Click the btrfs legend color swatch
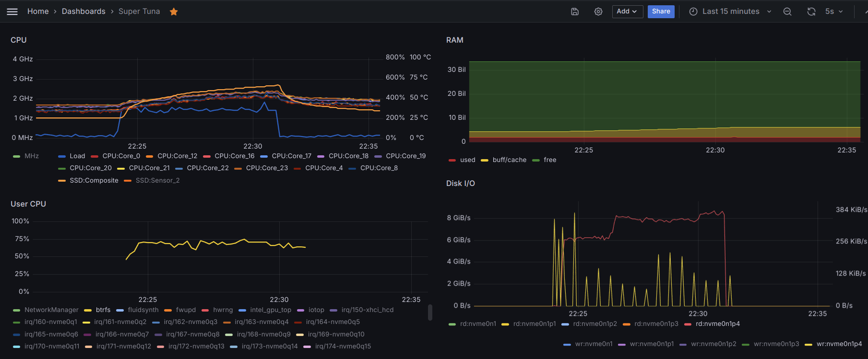 pos(88,310)
